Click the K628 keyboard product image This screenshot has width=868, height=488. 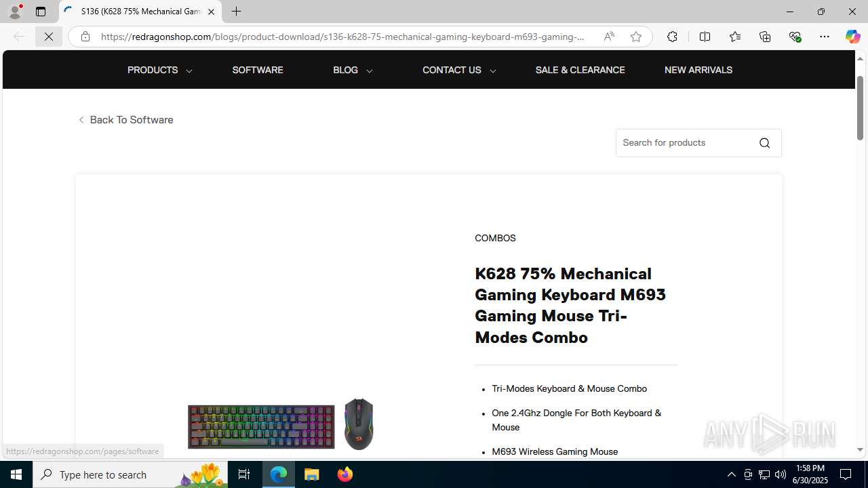pos(261,427)
